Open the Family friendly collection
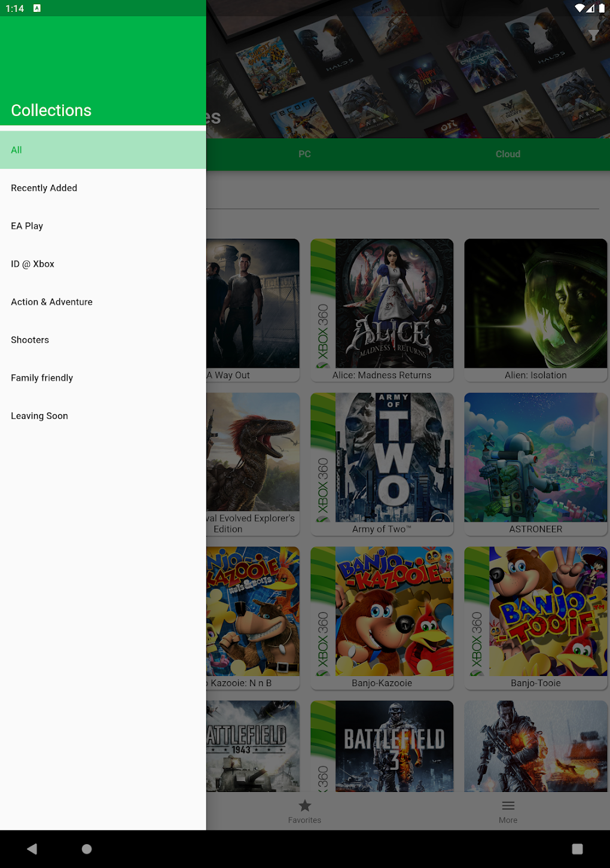 point(103,378)
